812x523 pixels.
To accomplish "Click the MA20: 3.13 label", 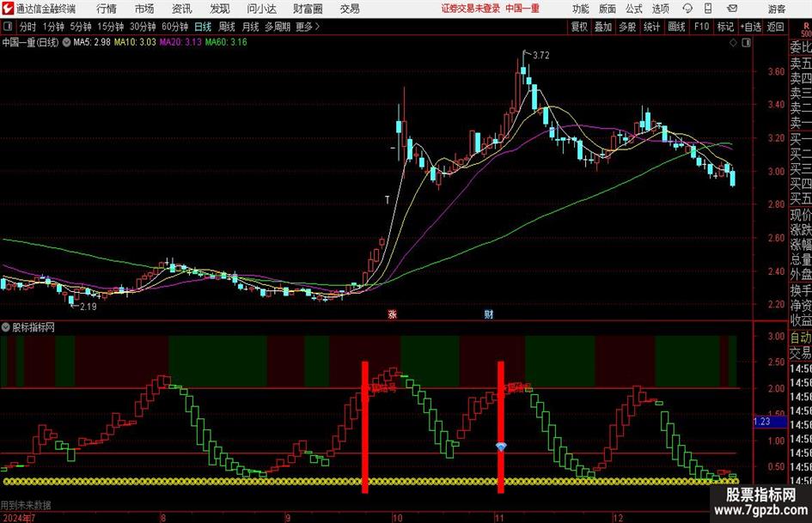I will [180, 42].
